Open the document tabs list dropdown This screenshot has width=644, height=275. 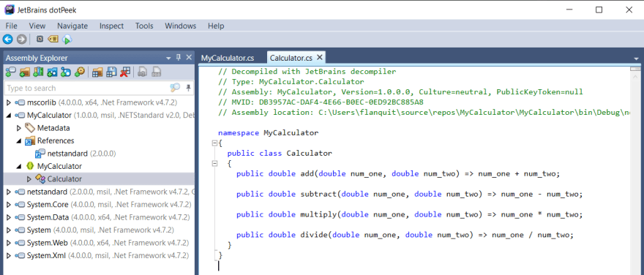point(637,59)
